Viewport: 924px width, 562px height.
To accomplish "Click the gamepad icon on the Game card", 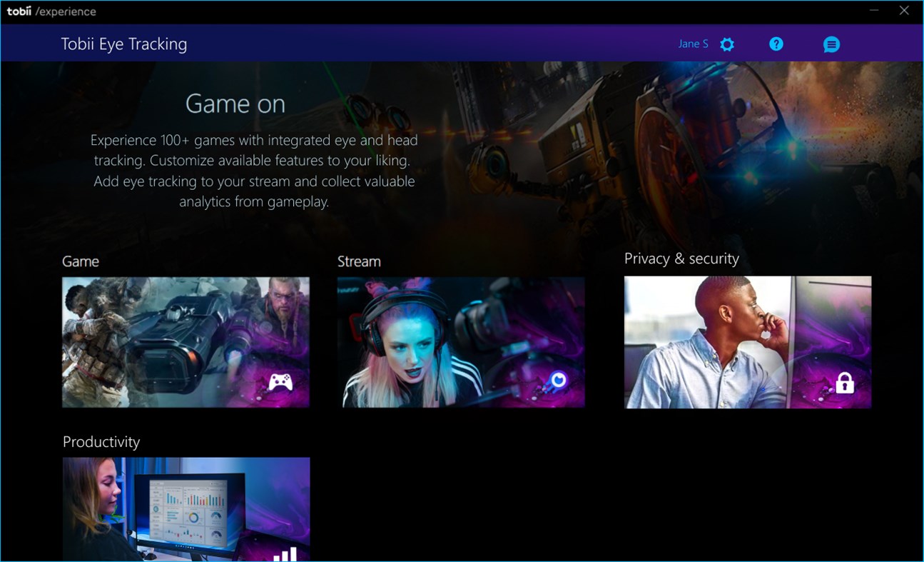I will tap(280, 381).
